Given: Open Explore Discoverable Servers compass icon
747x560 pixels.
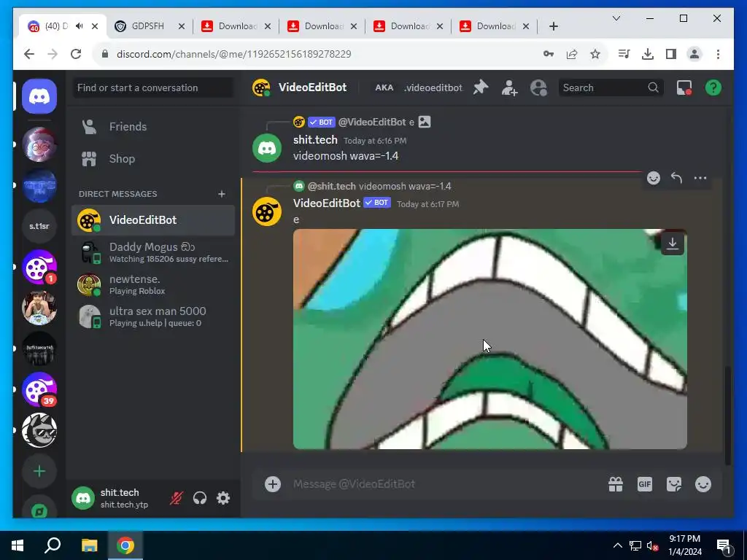Looking at the screenshot, I should [x=39, y=510].
